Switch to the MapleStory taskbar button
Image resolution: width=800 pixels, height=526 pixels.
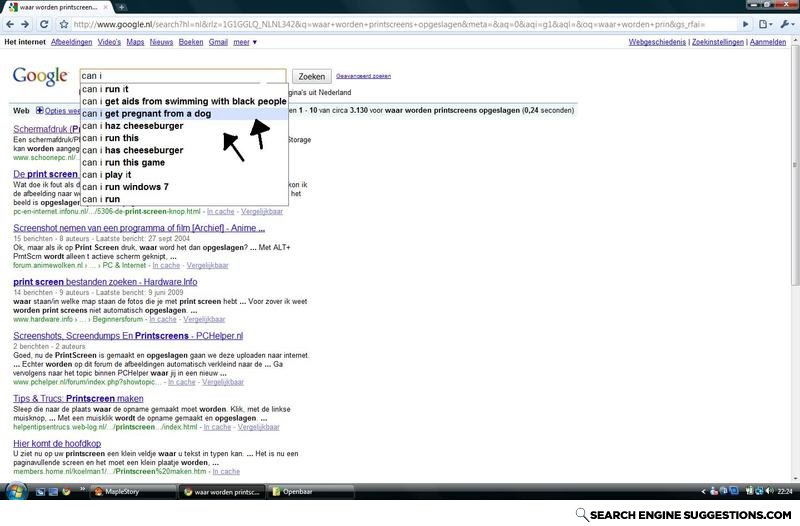pos(134,492)
